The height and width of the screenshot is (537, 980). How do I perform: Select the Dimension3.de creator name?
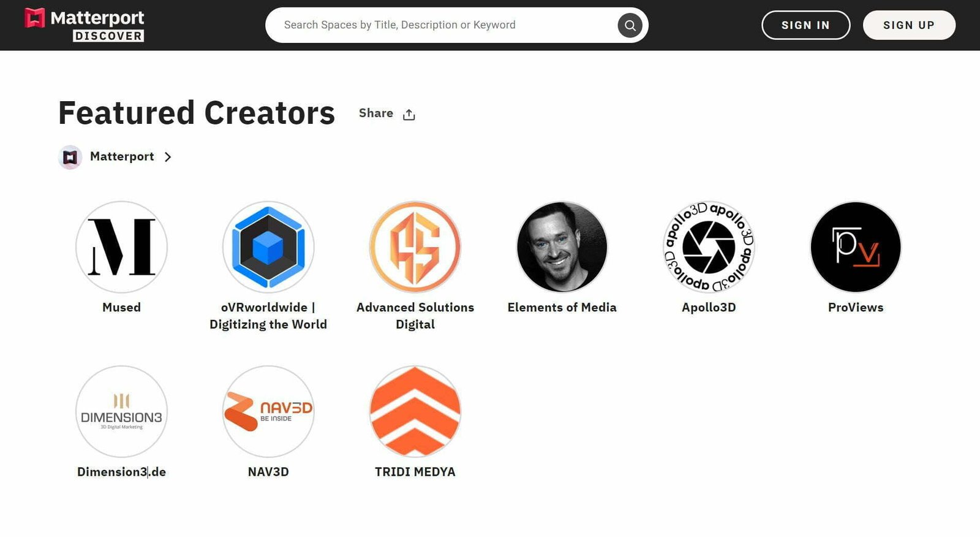coord(121,471)
